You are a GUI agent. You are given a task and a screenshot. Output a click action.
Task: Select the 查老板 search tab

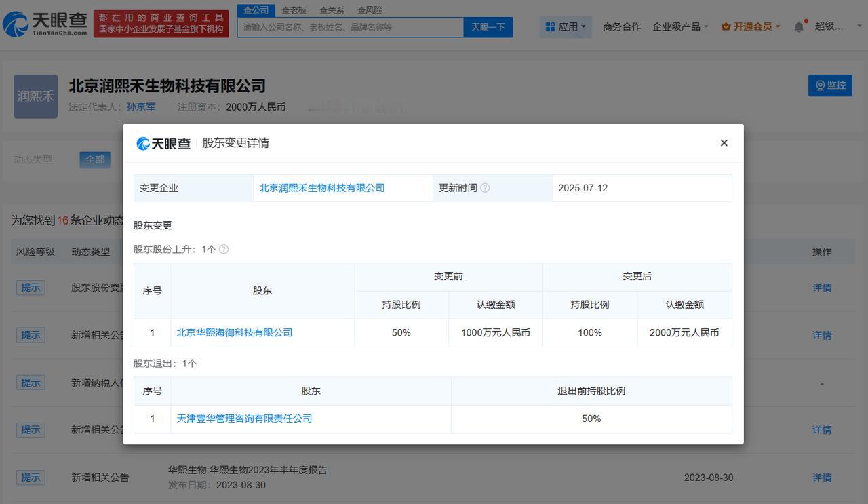(x=294, y=10)
